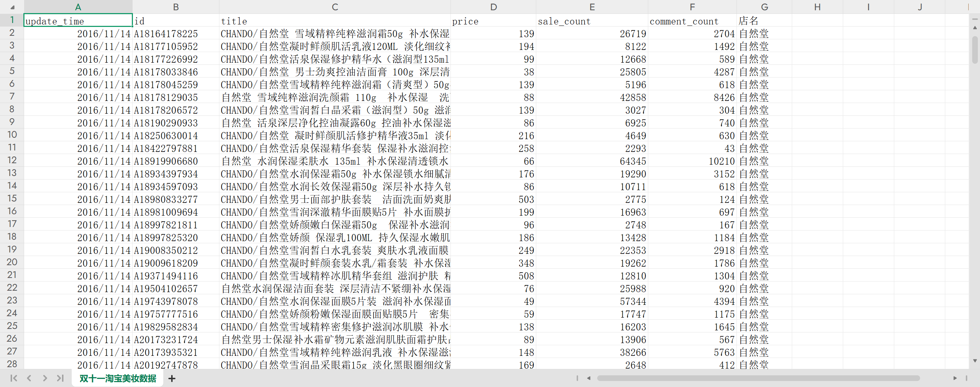Select comment_count cell 5763
980x387 pixels.
click(x=693, y=352)
